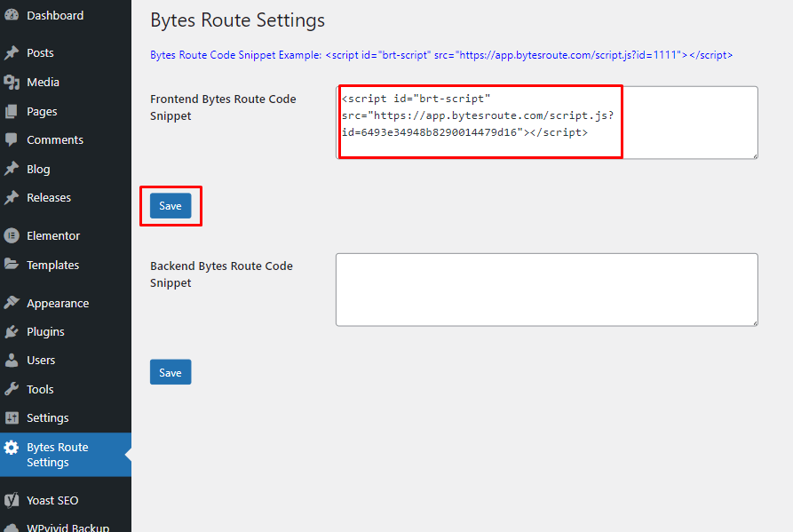Save the Frontend code snippet
The height and width of the screenshot is (532, 793).
pos(170,206)
